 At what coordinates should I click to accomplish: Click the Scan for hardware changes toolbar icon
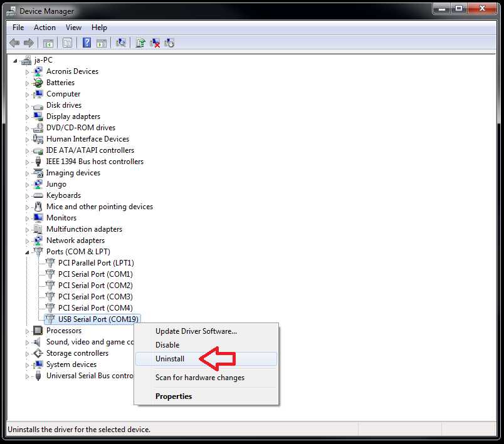pos(121,43)
